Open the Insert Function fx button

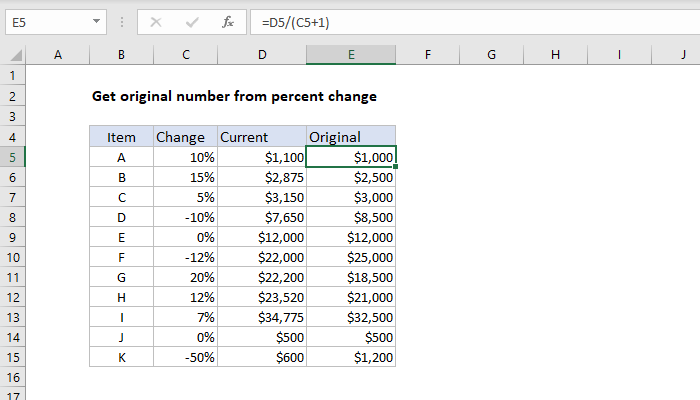point(228,22)
